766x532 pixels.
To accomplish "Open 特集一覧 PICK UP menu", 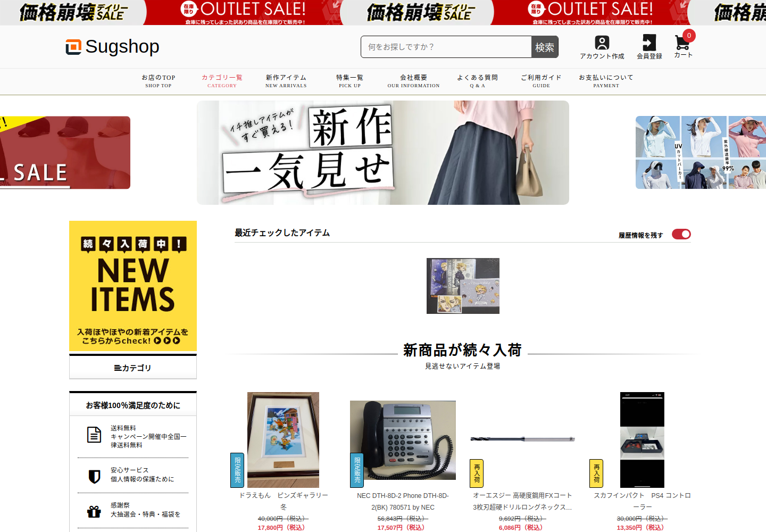I will (x=349, y=81).
